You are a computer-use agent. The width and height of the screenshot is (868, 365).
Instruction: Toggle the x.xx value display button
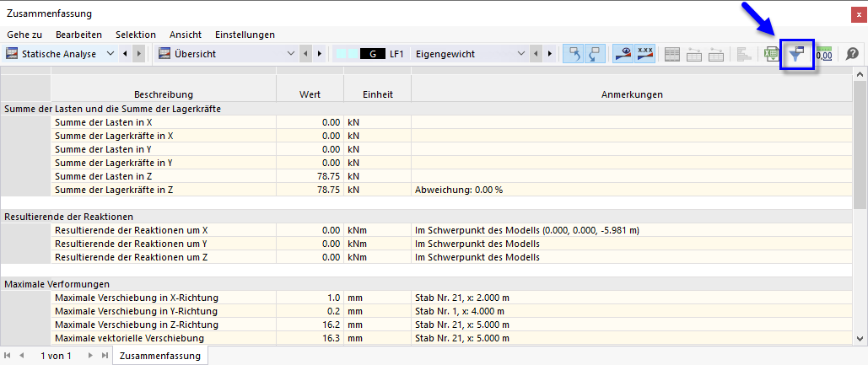pyautogui.click(x=645, y=54)
